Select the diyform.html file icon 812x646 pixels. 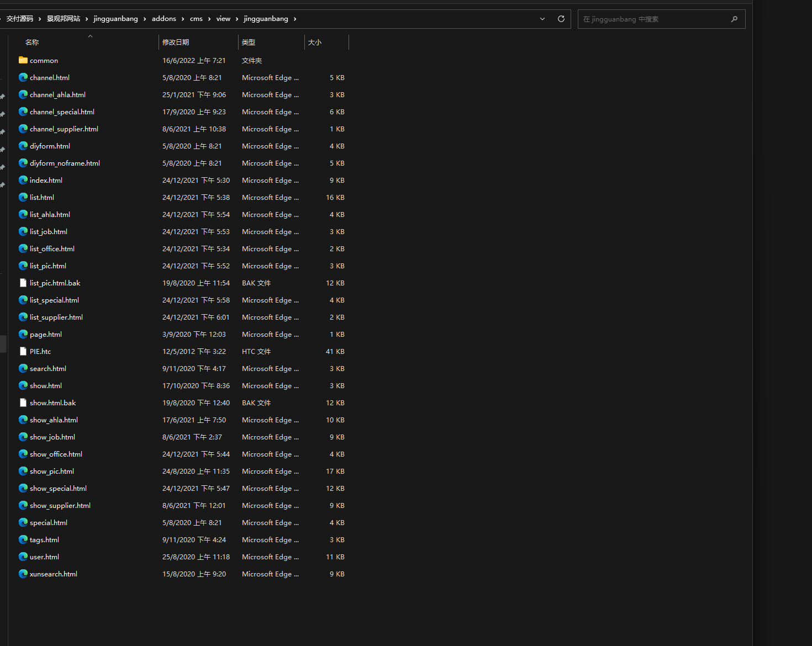tap(23, 146)
